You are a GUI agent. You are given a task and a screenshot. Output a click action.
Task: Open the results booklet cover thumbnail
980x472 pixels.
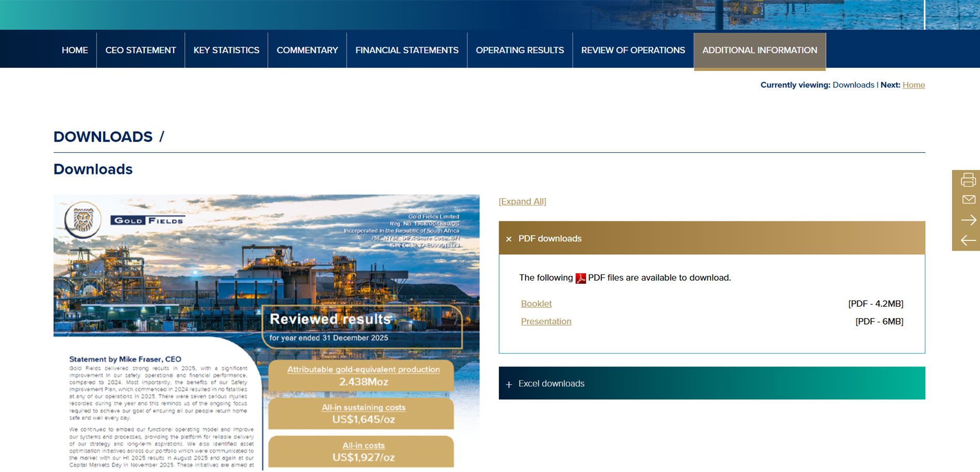tap(266, 332)
